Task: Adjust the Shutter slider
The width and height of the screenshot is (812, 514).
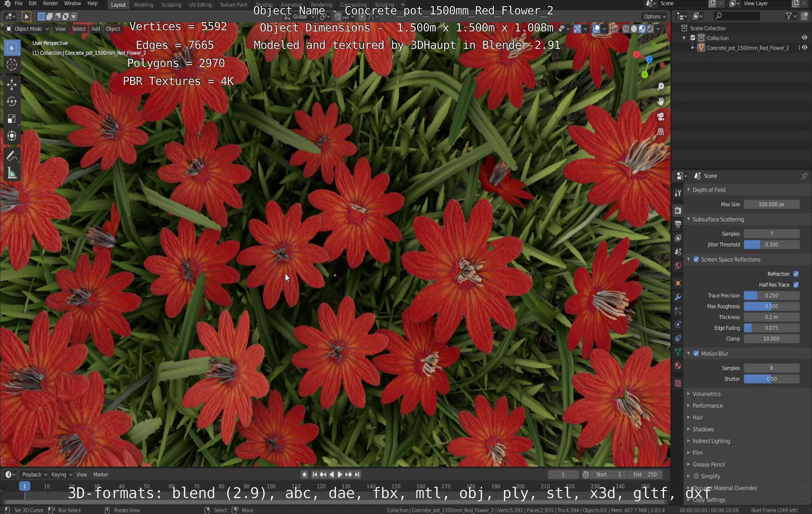Action: (x=771, y=379)
